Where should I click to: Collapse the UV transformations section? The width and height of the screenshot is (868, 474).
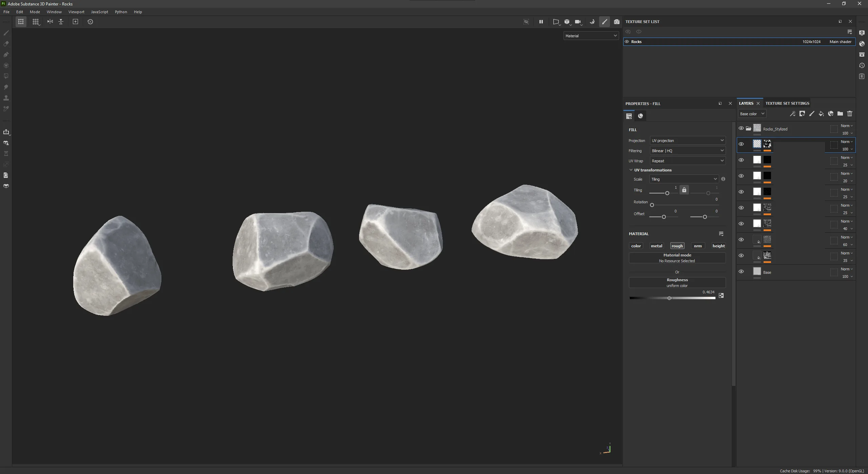(631, 170)
